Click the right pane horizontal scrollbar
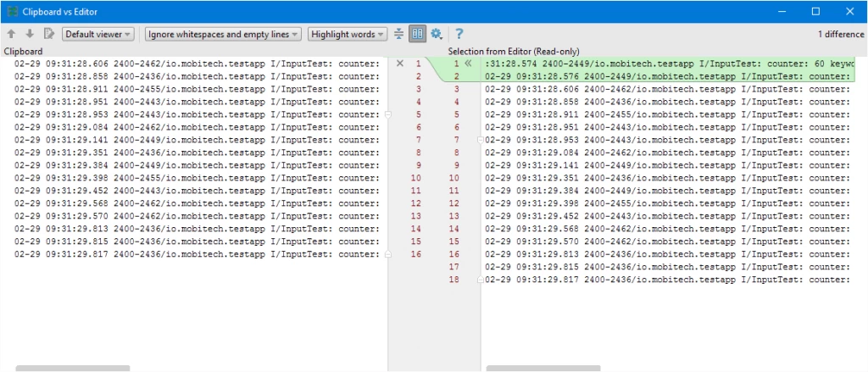 (x=543, y=368)
